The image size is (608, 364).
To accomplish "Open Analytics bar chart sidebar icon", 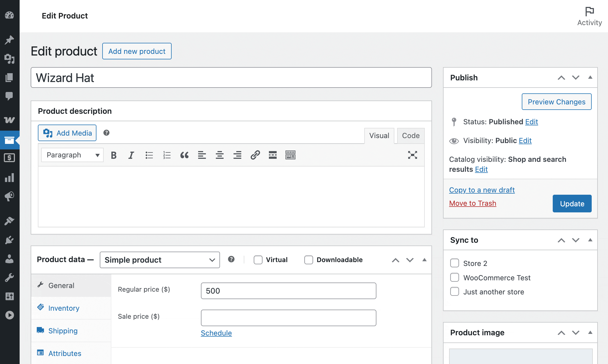I will click(10, 178).
